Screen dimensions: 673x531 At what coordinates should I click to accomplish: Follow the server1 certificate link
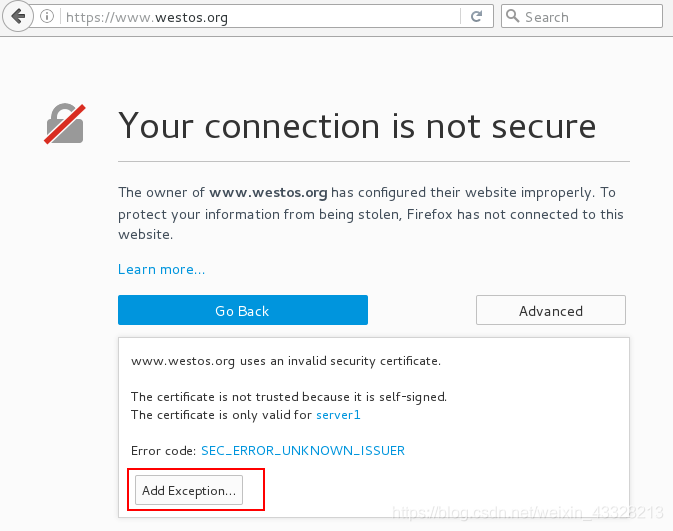coord(338,415)
